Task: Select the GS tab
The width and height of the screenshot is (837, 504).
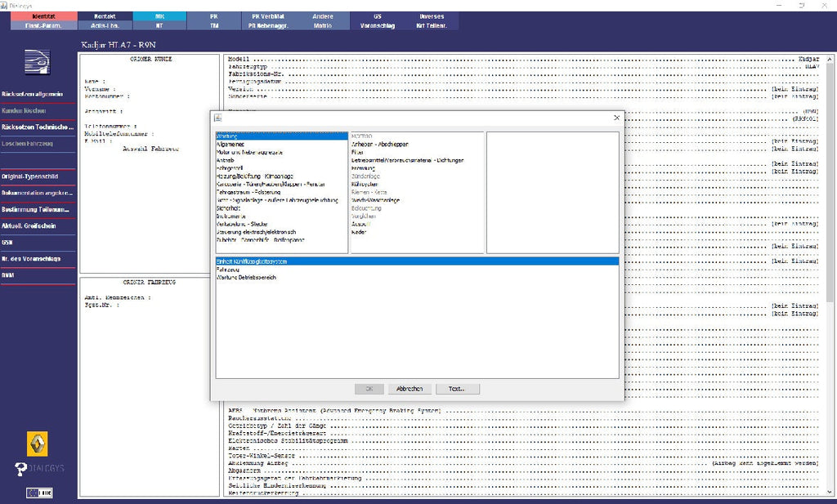Action: [x=378, y=16]
